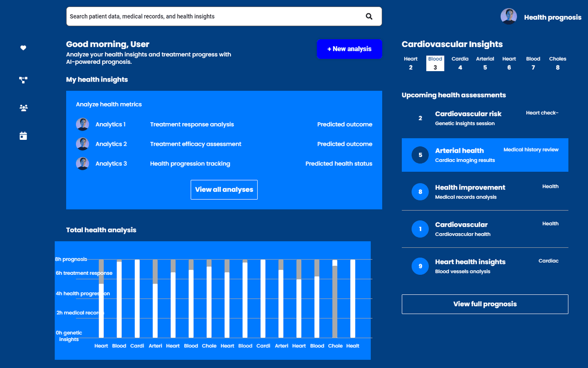Click the New analysis button
The height and width of the screenshot is (368, 588).
pyautogui.click(x=349, y=49)
